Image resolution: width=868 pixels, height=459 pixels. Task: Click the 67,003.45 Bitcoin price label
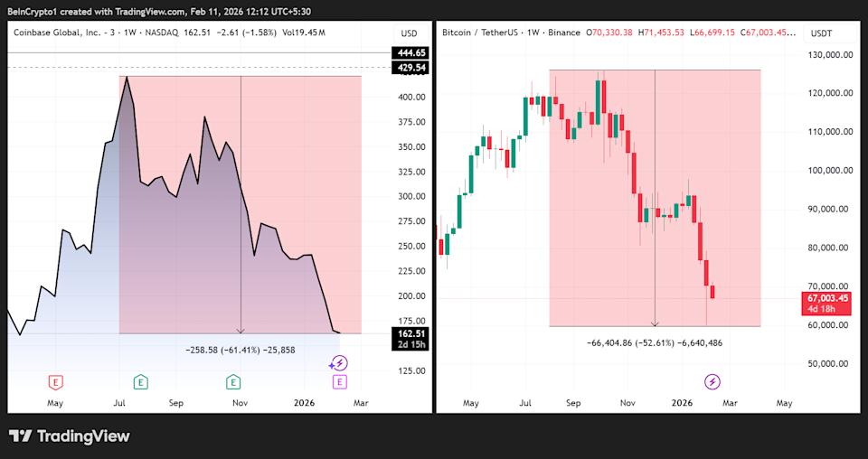coord(826,298)
